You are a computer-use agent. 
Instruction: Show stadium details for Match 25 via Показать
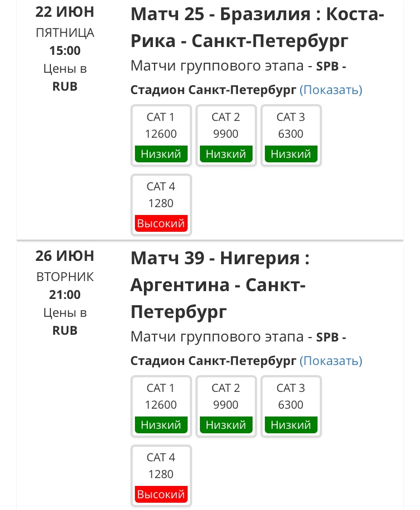click(331, 90)
